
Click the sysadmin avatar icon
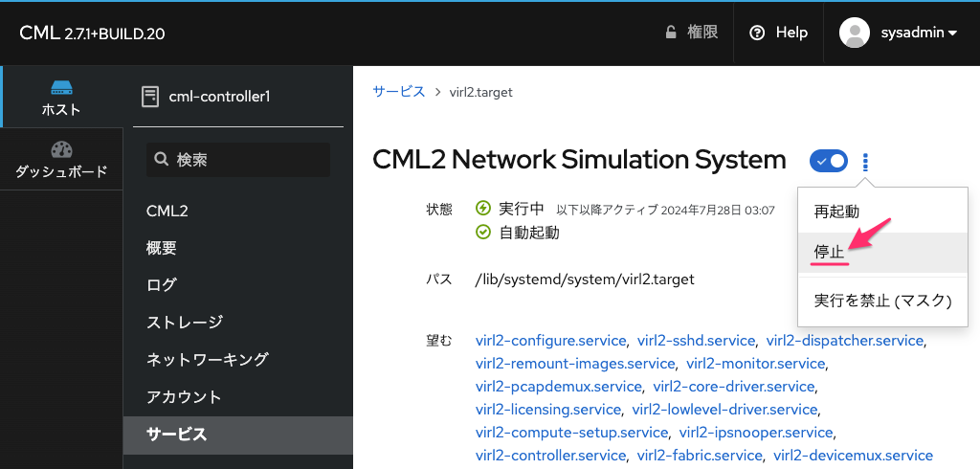(855, 33)
